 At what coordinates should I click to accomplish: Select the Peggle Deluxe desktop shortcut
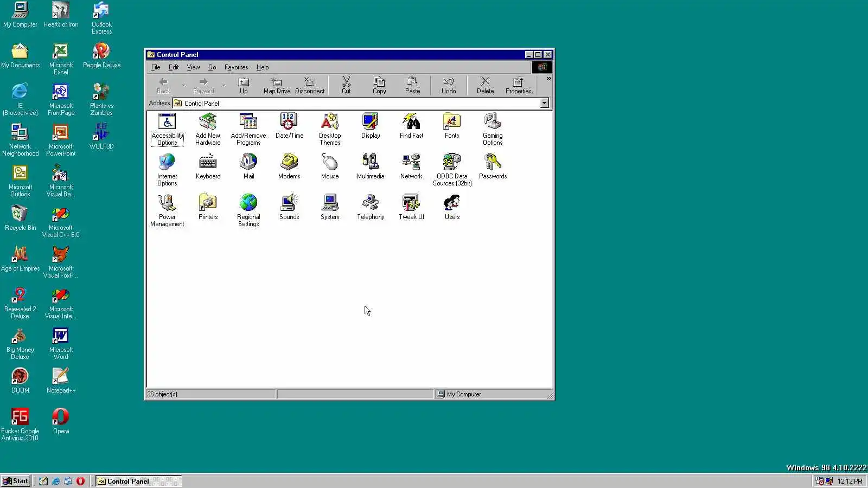click(x=101, y=55)
